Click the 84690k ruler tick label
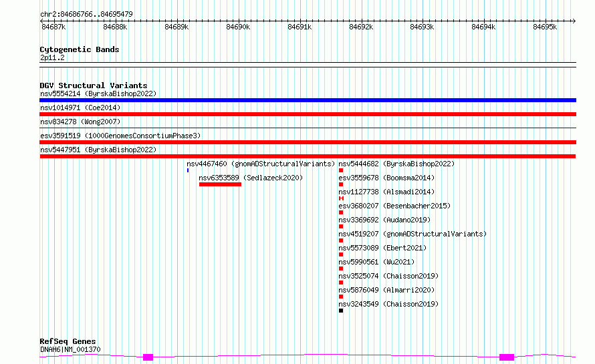595x364 pixels. click(238, 27)
